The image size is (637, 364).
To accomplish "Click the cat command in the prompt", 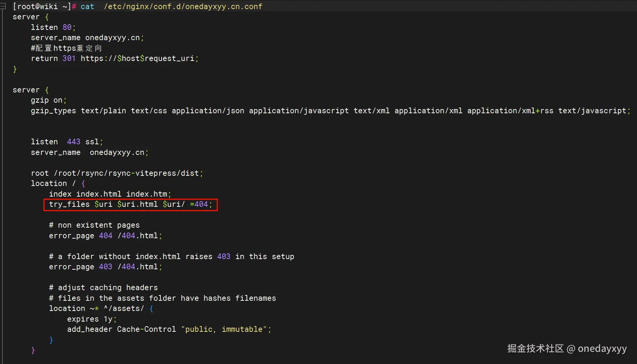I will point(87,6).
